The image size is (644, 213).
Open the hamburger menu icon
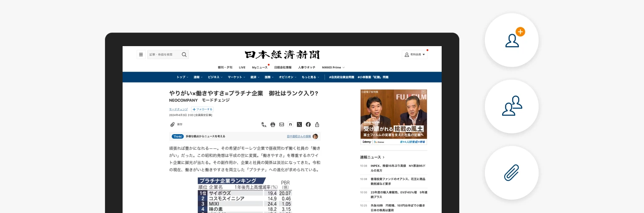tap(141, 55)
